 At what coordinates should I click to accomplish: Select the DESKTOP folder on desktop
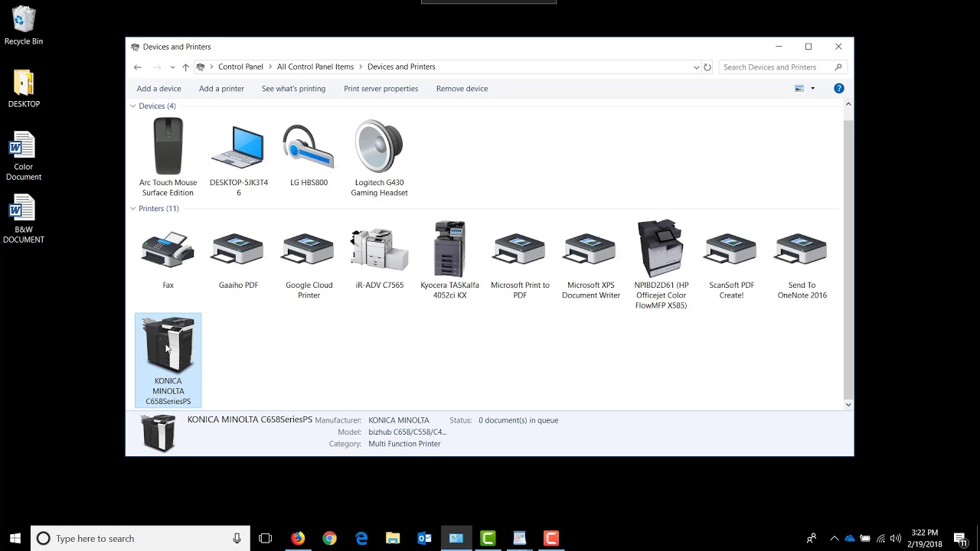pyautogui.click(x=24, y=89)
